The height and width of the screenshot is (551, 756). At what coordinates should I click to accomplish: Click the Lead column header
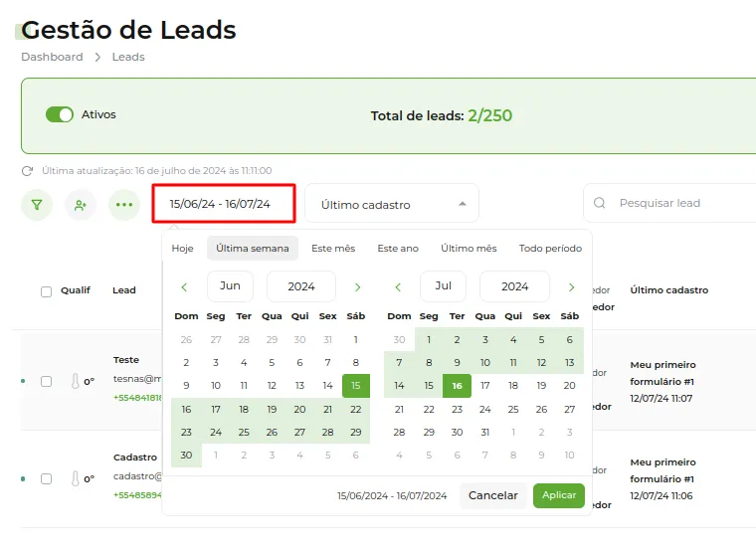tap(124, 290)
